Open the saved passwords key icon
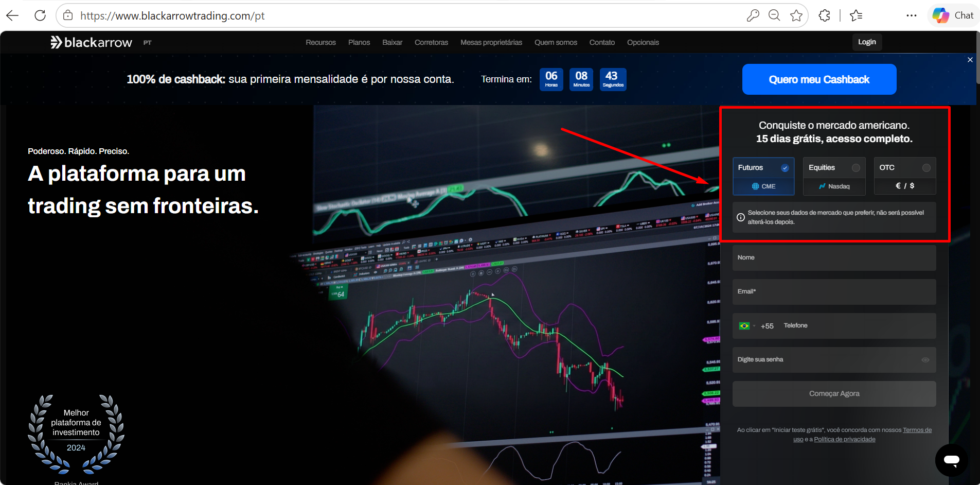The width and height of the screenshot is (980, 485). (x=753, y=15)
